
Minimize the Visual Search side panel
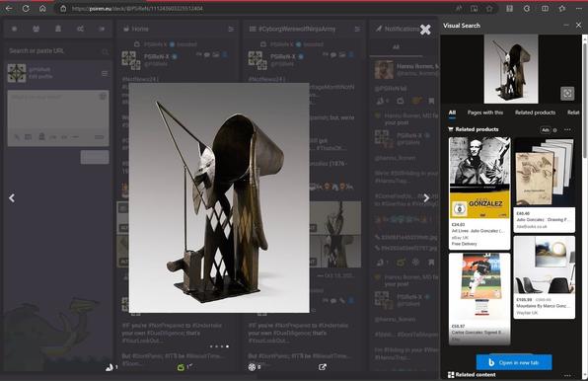click(x=566, y=25)
